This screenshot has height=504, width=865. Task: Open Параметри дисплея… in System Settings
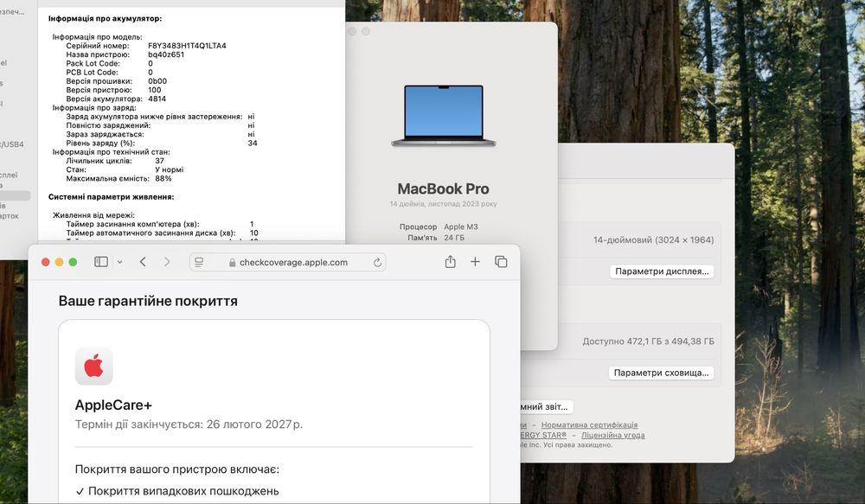(662, 271)
